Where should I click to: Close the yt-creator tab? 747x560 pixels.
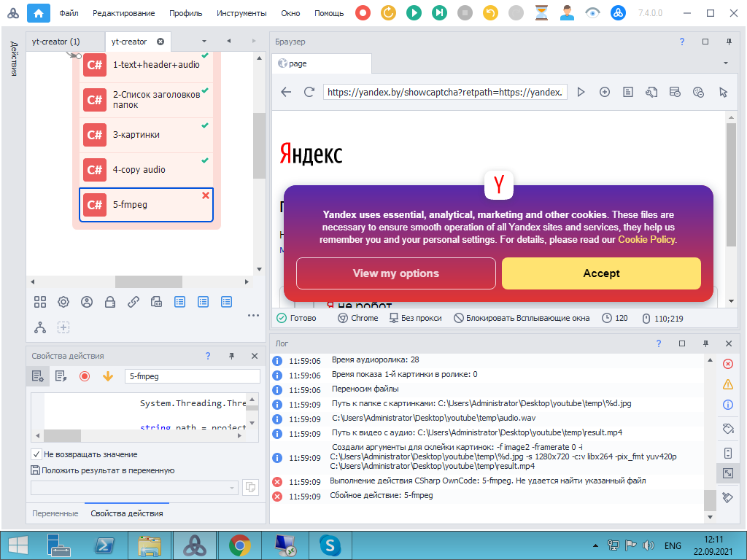160,42
